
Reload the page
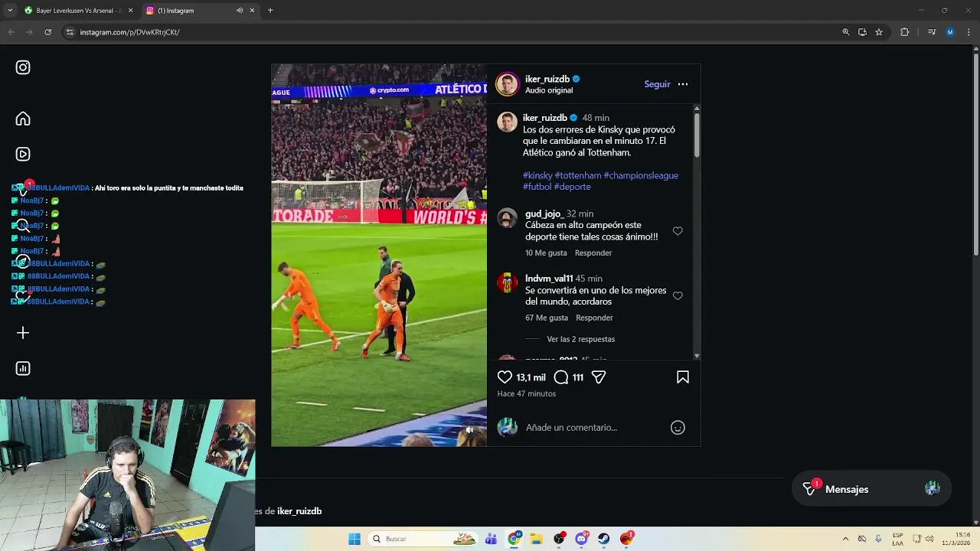pyautogui.click(x=47, y=32)
